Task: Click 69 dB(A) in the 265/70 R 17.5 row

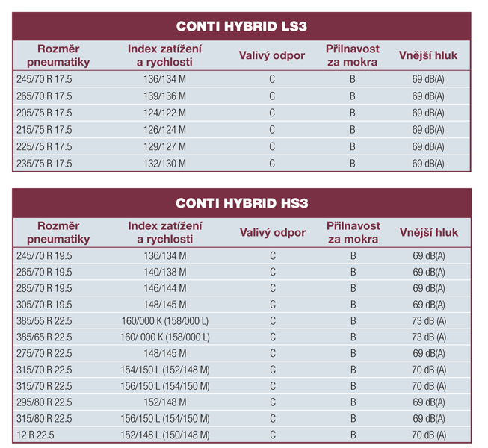Action: (x=428, y=96)
